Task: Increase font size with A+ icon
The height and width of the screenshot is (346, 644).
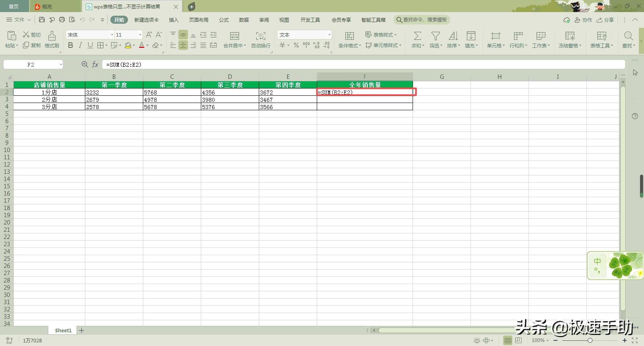Action: coord(149,35)
